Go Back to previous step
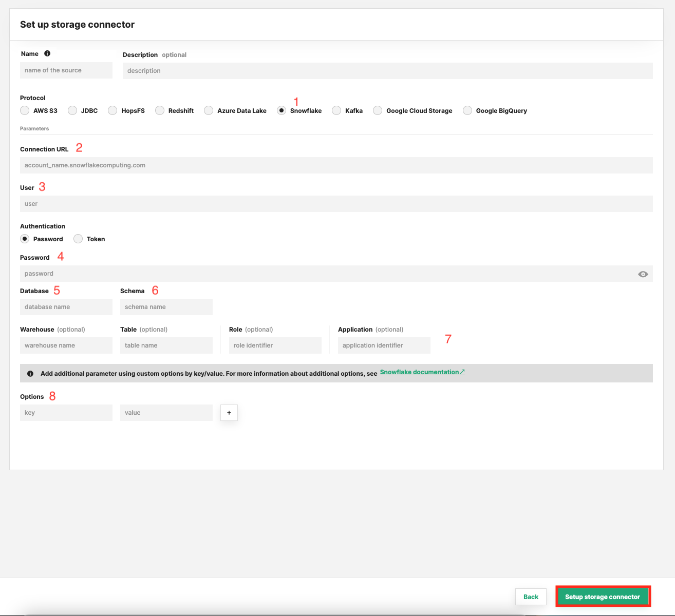Screen dimensions: 675x616 [x=531, y=596]
